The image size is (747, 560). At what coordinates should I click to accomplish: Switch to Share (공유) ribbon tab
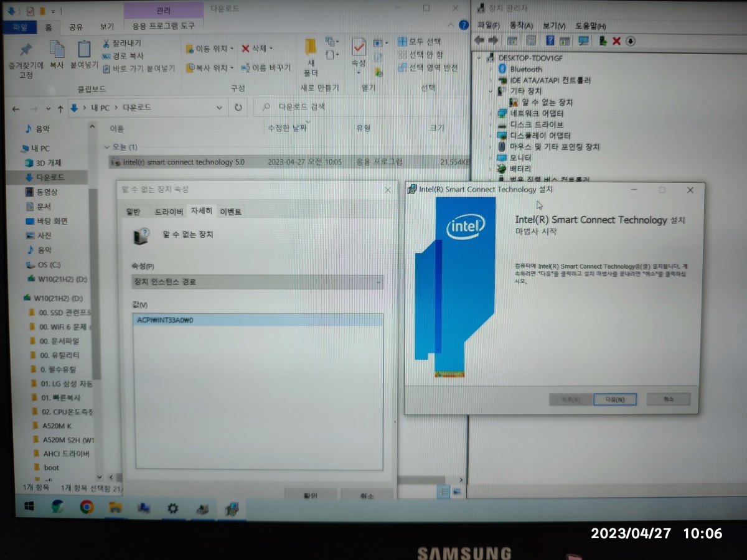(76, 27)
